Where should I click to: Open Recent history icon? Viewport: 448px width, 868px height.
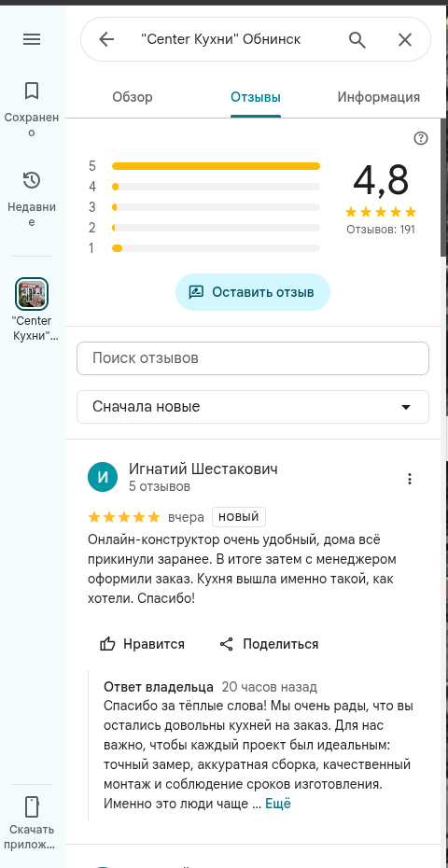32,180
